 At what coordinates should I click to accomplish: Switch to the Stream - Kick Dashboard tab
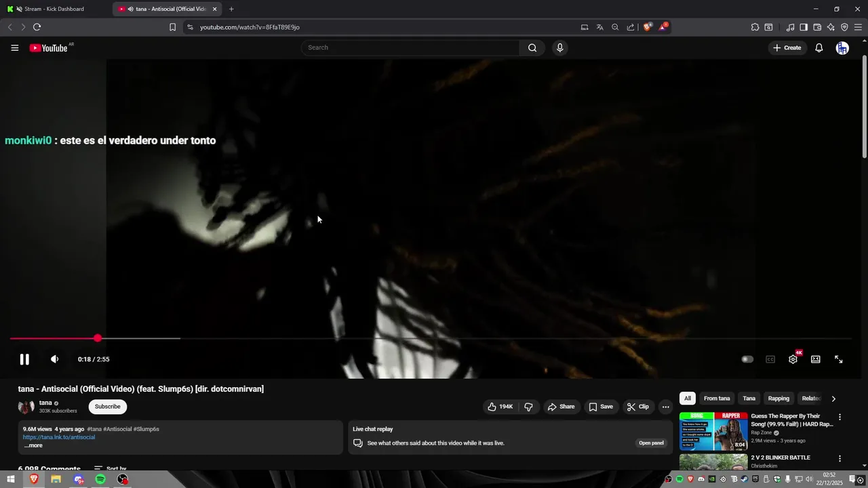pyautogui.click(x=54, y=9)
